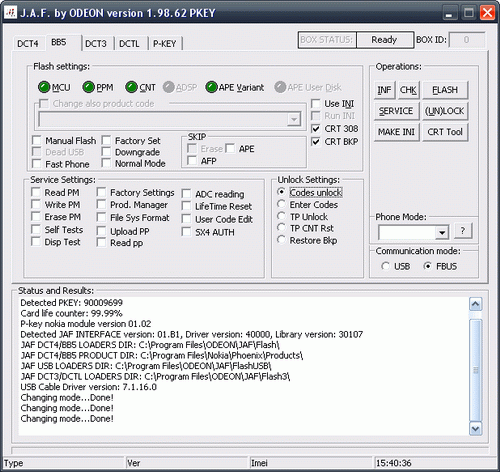Enable the Self Tests checkbox
The height and width of the screenshot is (472, 500).
36,229
